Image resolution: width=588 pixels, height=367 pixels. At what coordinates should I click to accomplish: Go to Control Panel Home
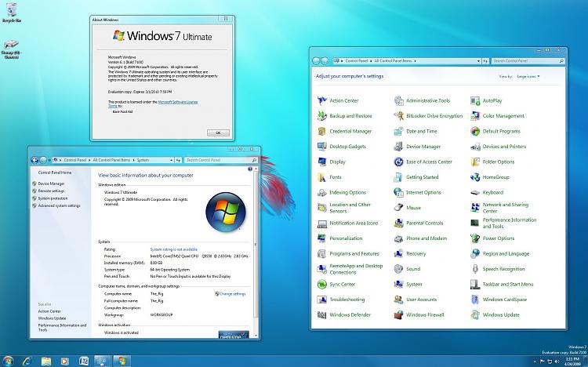tap(54, 173)
